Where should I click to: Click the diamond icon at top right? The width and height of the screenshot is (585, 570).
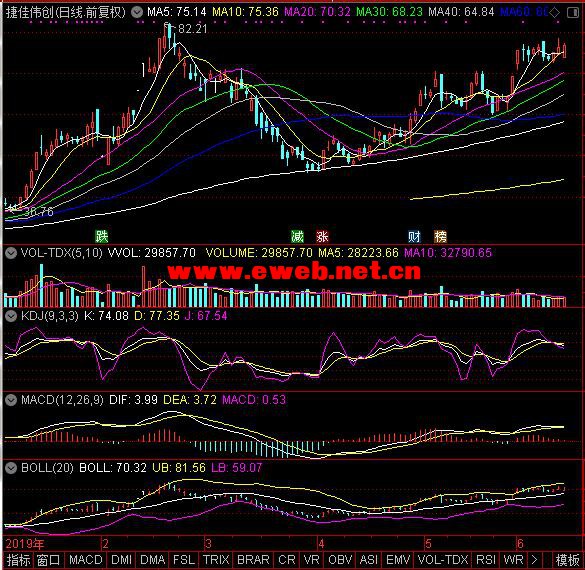click(x=555, y=13)
